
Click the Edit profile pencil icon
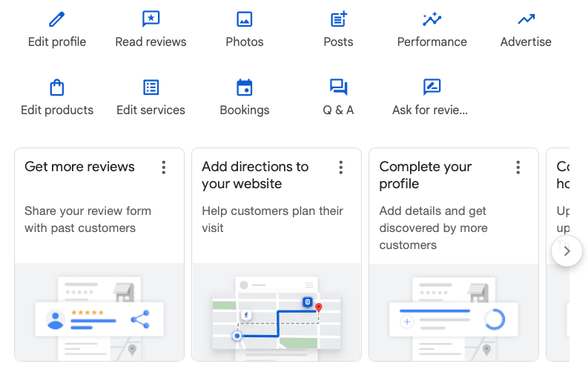tap(57, 19)
